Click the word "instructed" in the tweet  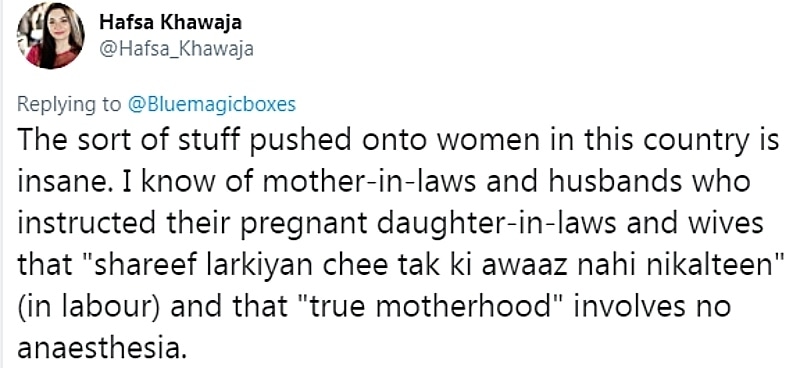tap(87, 223)
